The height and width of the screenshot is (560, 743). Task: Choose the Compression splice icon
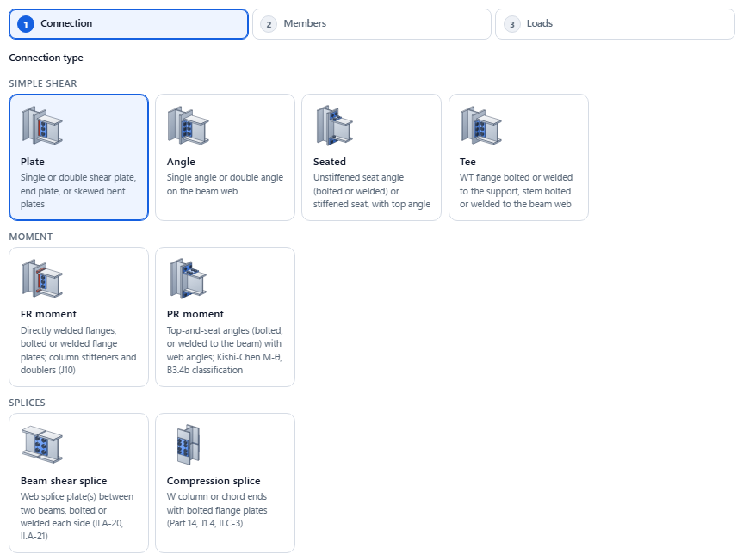[x=189, y=445]
